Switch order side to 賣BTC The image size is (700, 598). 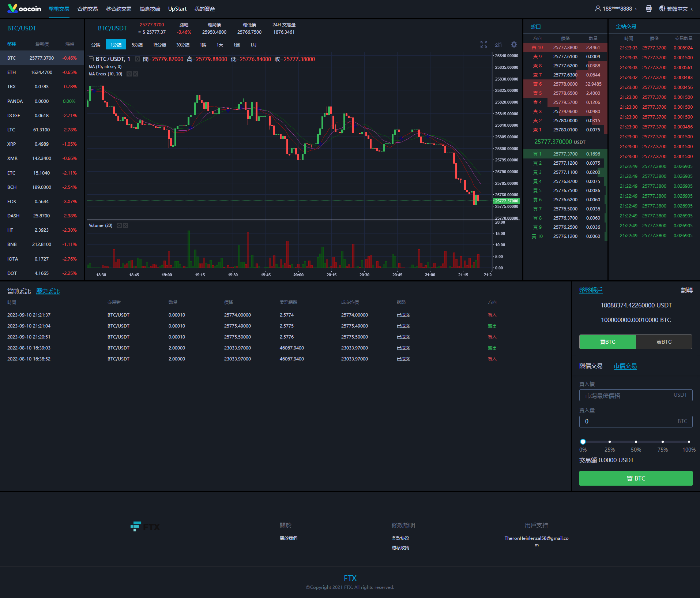pos(664,342)
